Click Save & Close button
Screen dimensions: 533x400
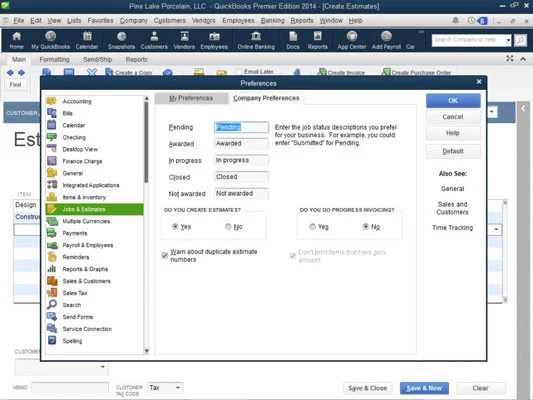click(x=367, y=388)
